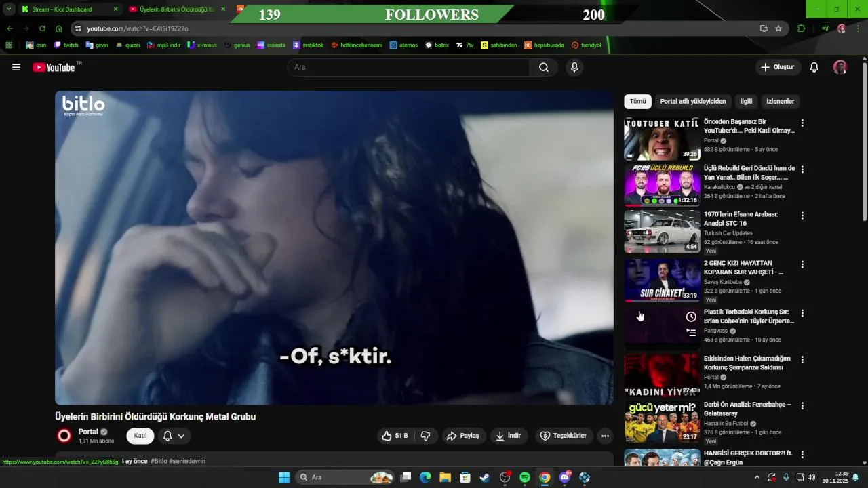The height and width of the screenshot is (488, 868).
Task: Select the "İlgili" filter chip
Action: pyautogui.click(x=746, y=102)
